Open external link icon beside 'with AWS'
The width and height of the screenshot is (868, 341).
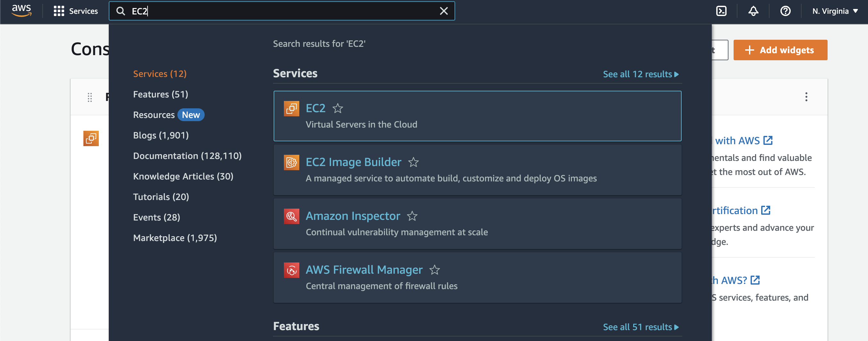(768, 140)
